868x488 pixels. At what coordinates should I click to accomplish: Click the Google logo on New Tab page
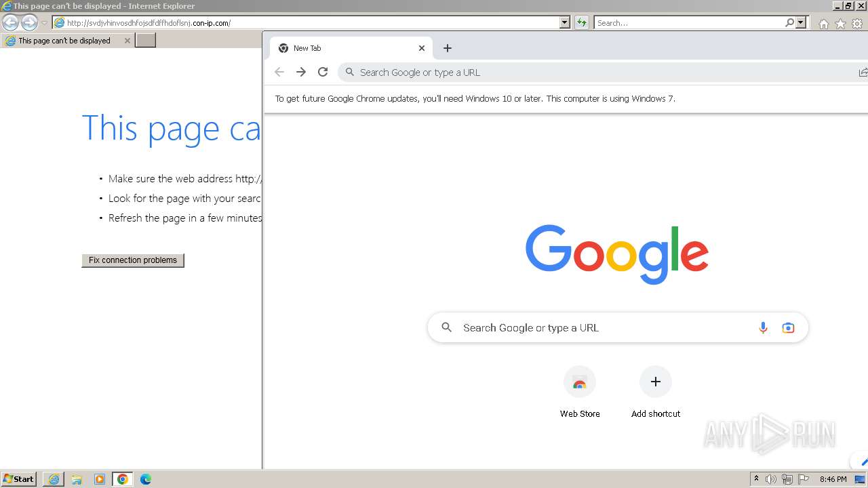click(x=617, y=254)
